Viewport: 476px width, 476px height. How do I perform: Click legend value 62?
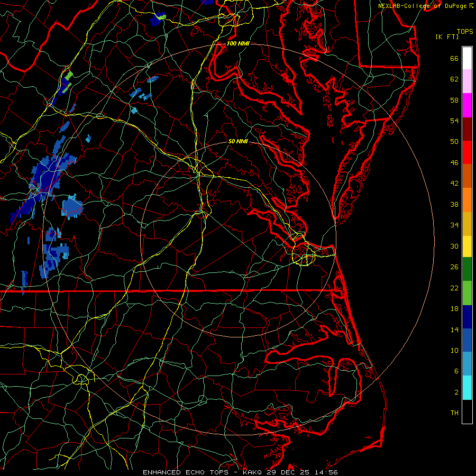(454, 79)
